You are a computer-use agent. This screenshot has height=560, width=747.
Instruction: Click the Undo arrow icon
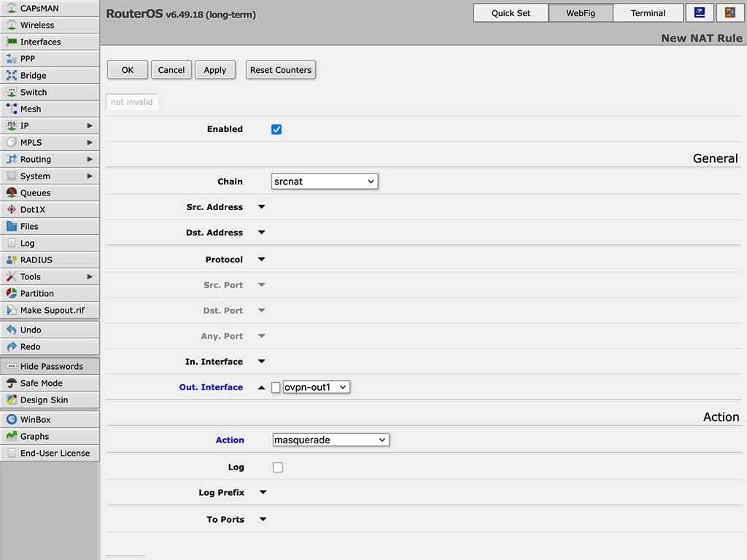point(12,330)
